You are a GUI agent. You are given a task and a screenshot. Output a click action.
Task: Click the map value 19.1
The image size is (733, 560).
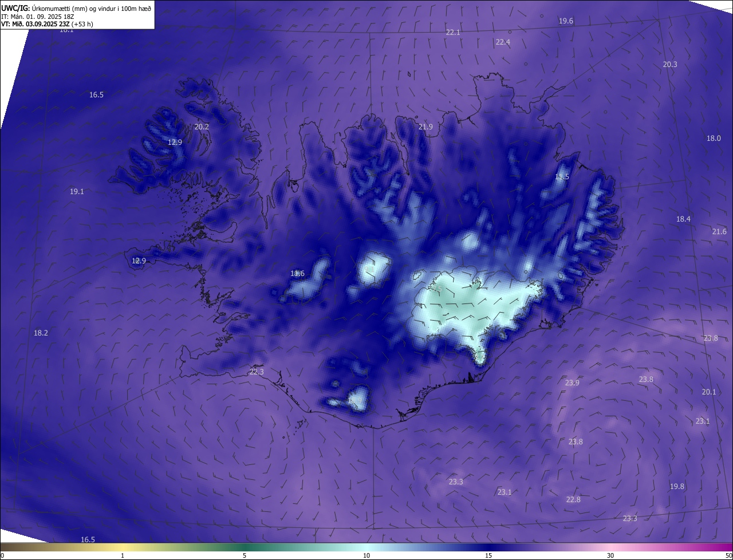point(77,192)
